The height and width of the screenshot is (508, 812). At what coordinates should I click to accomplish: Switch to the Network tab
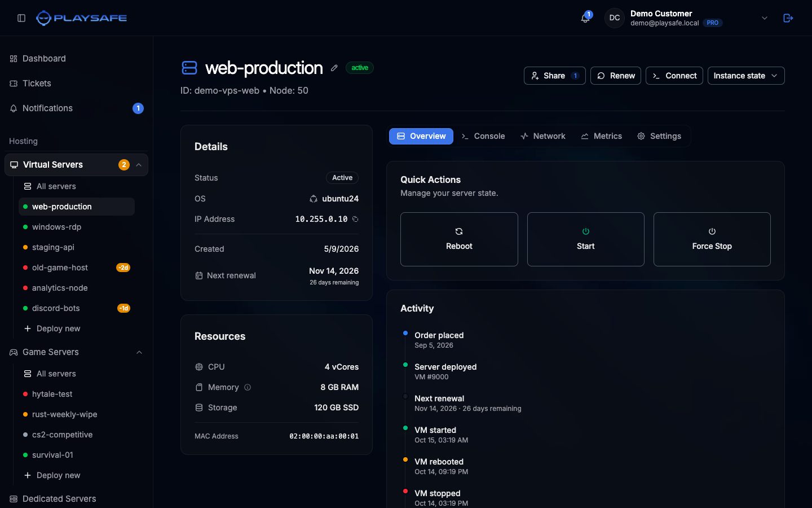tap(543, 136)
